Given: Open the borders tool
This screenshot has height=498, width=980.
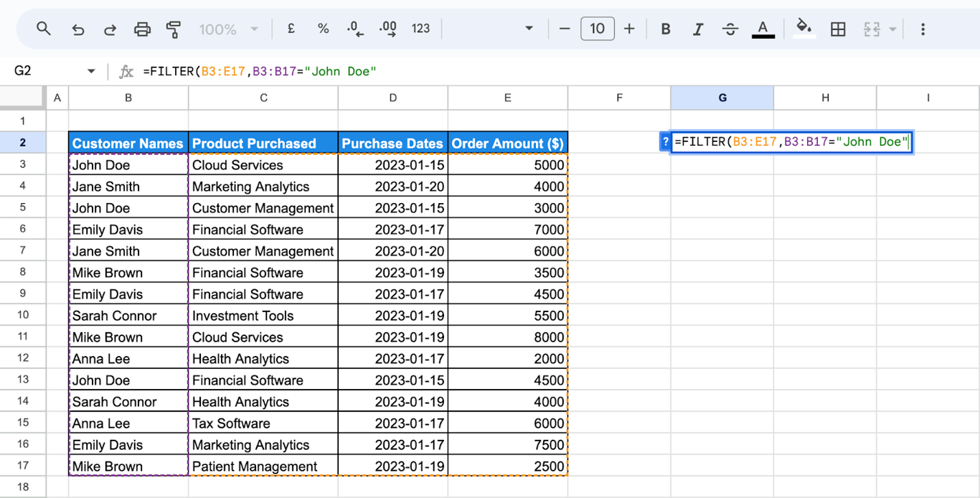Looking at the screenshot, I should (x=837, y=29).
